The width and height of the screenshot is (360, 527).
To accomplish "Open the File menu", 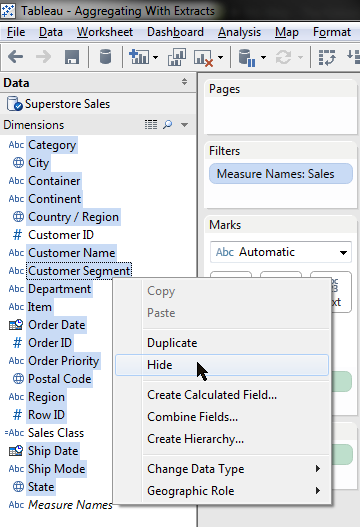I will [16, 32].
